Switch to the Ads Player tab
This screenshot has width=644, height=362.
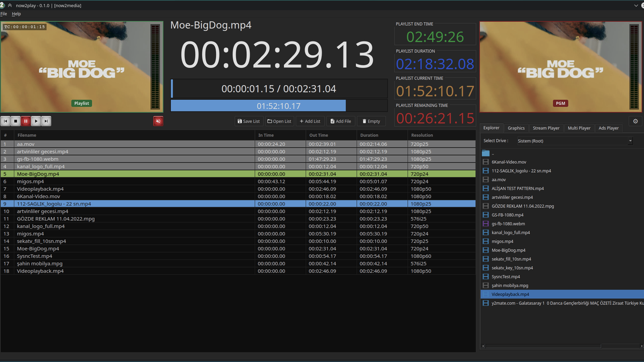(x=609, y=128)
